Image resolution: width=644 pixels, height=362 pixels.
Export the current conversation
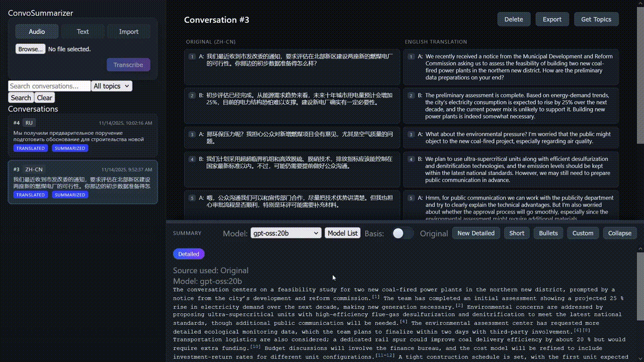click(552, 19)
